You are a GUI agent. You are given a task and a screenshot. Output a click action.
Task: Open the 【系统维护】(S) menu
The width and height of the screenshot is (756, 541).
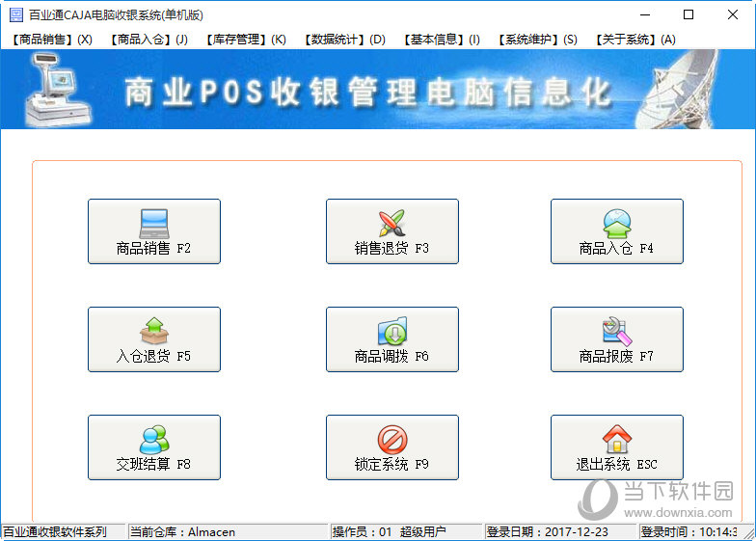pyautogui.click(x=537, y=40)
